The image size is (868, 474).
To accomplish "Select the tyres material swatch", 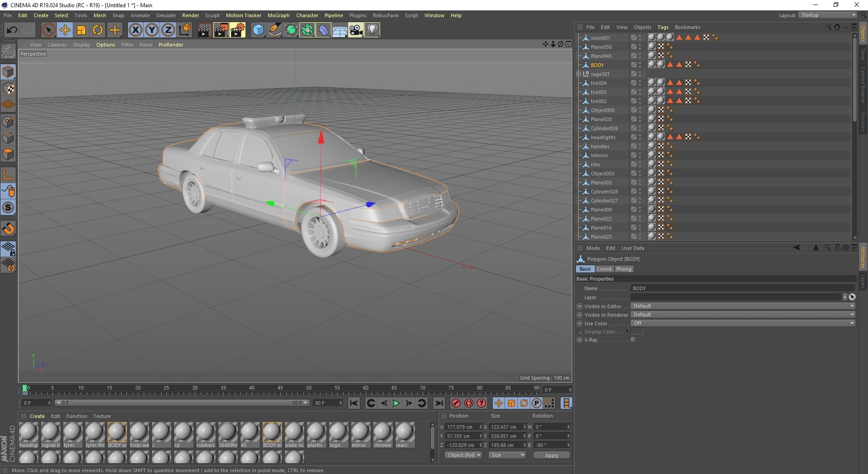I will coord(72,435).
